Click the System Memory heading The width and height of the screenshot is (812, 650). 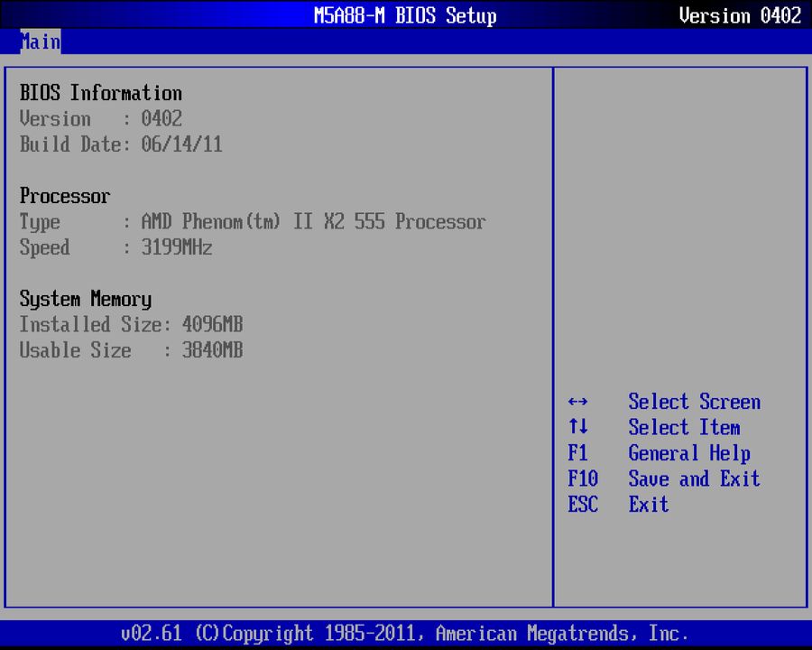point(86,299)
